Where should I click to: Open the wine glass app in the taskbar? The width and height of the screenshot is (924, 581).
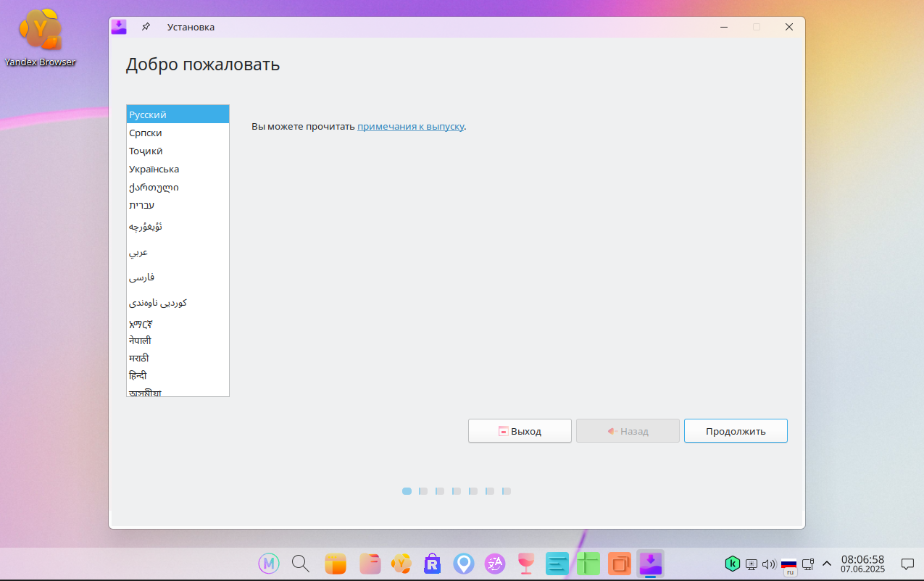click(x=526, y=563)
